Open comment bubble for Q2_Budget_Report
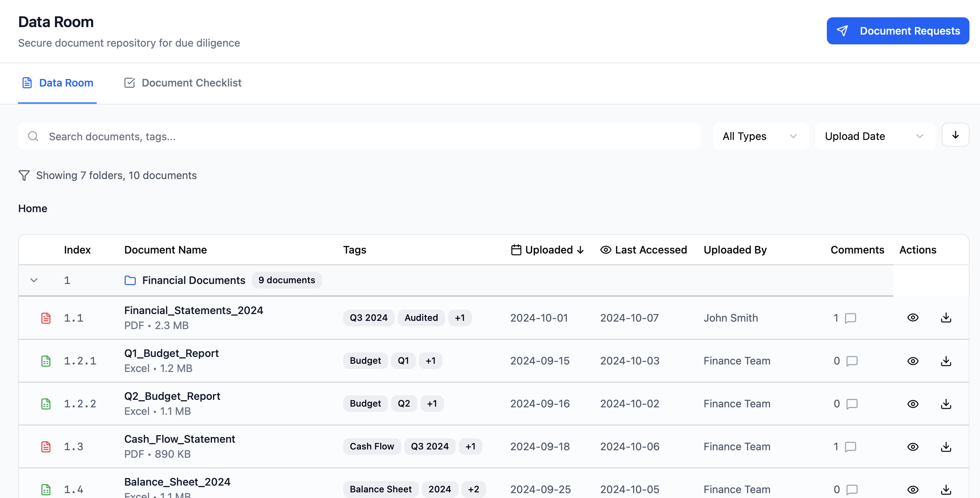This screenshot has width=980, height=498. 852,404
